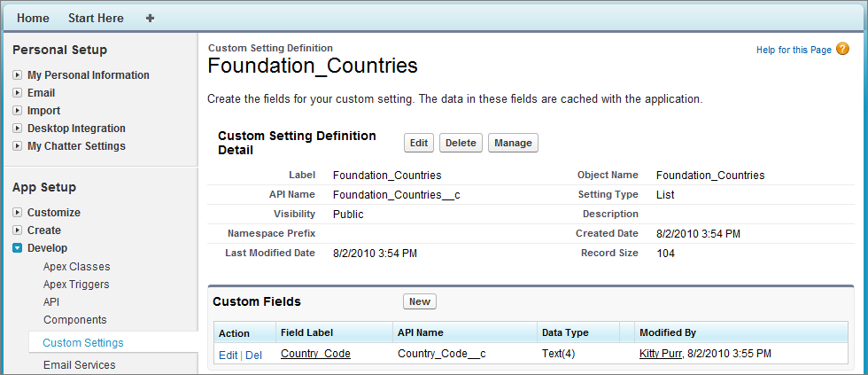This screenshot has height=375, width=868.
Task: Expand Desktop Integration section
Action: 18,129
